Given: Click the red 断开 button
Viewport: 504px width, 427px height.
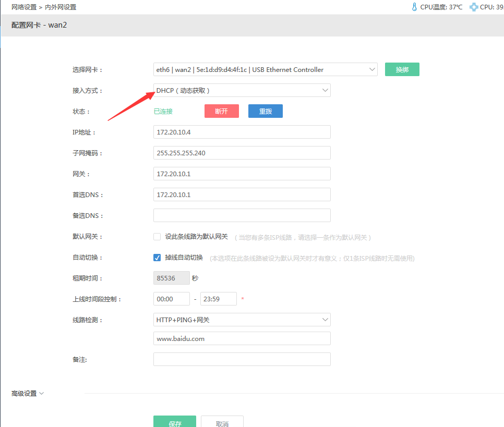Looking at the screenshot, I should click(x=221, y=111).
